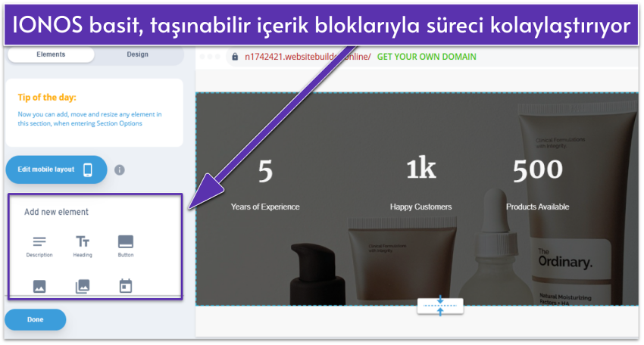Image resolution: width=644 pixels, height=345 pixels.
Task: Click the n1742421 website URL
Action: tap(308, 57)
